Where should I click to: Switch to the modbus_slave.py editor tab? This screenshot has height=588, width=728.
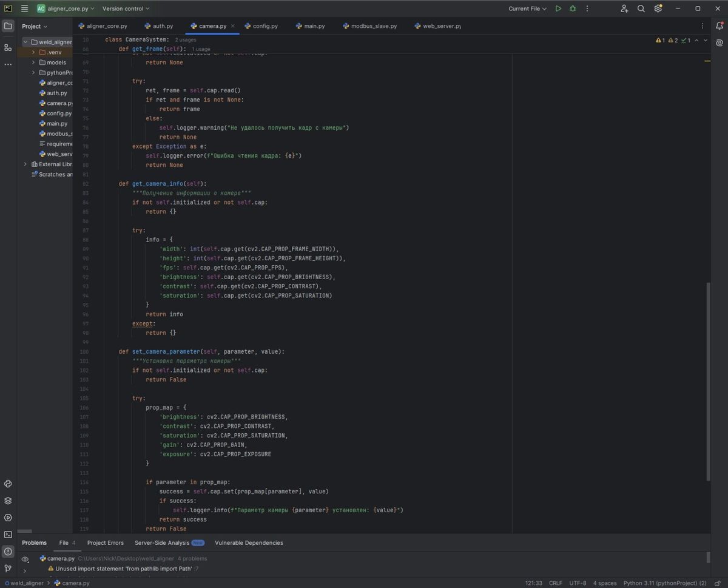coord(370,26)
